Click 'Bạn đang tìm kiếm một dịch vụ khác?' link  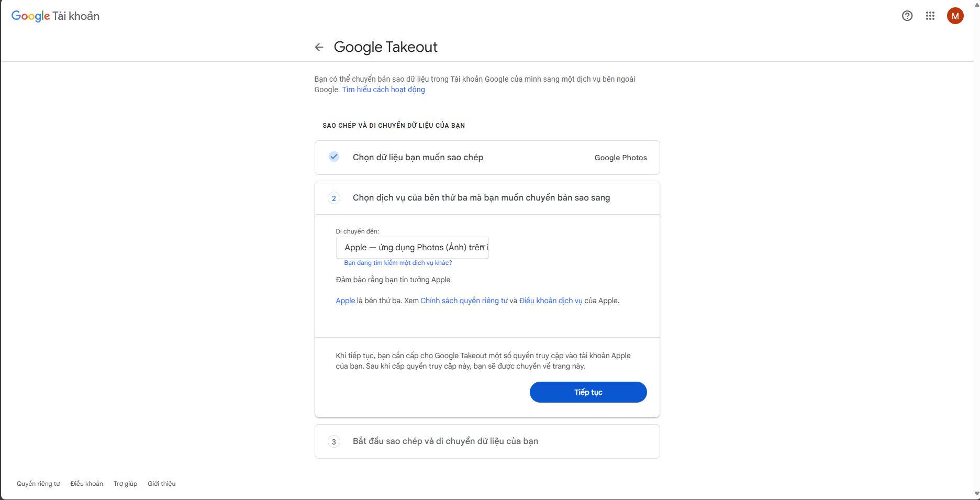click(x=398, y=263)
